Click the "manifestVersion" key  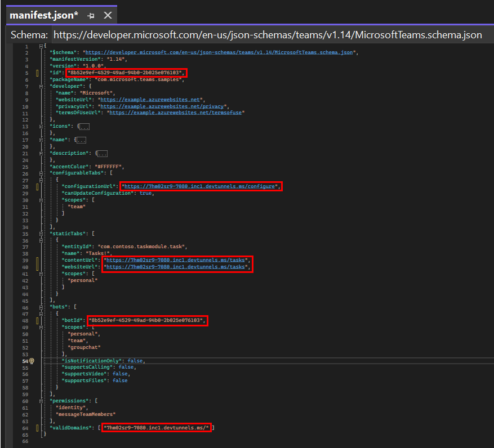75,59
